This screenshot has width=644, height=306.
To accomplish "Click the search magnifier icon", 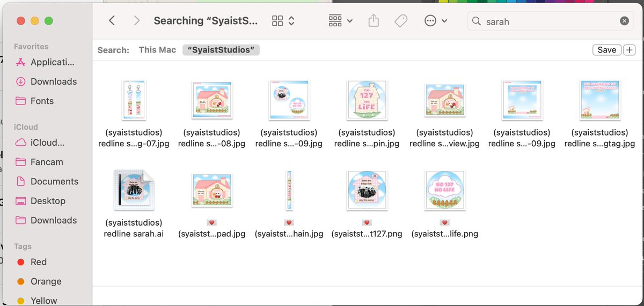I will click(x=476, y=21).
